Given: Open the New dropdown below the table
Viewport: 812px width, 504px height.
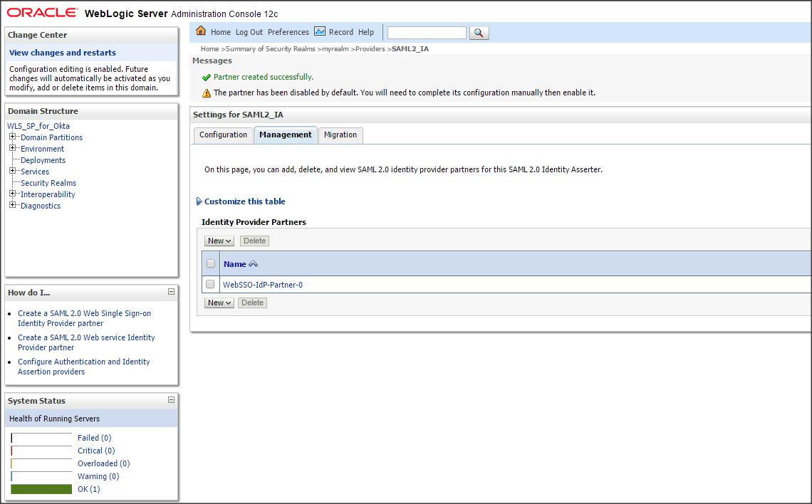Looking at the screenshot, I should coord(219,303).
